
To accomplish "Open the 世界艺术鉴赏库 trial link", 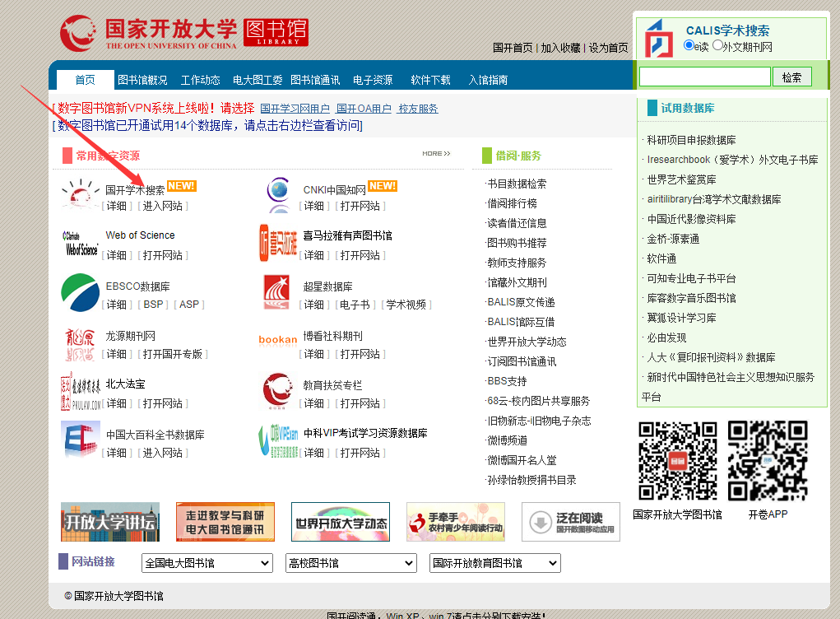I will pos(681,179).
